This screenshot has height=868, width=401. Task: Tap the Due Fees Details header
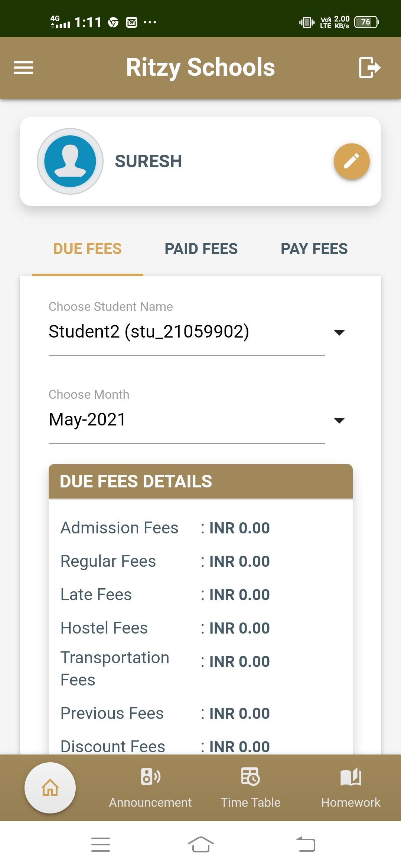(200, 481)
